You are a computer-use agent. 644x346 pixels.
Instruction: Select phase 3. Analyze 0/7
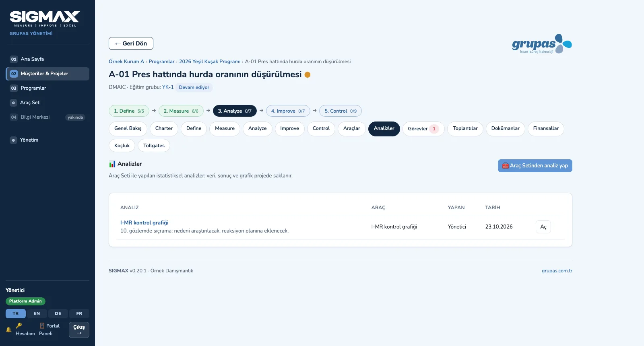[235, 111]
